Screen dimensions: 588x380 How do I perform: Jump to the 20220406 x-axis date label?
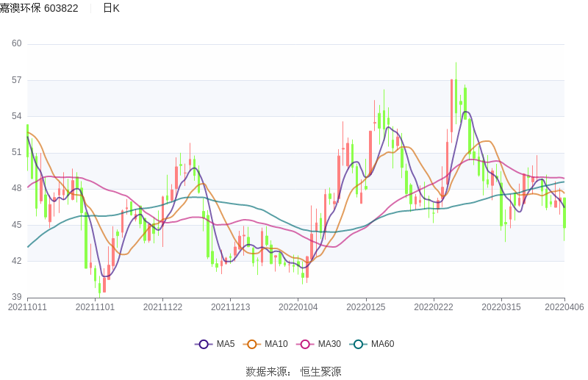tap(564, 307)
